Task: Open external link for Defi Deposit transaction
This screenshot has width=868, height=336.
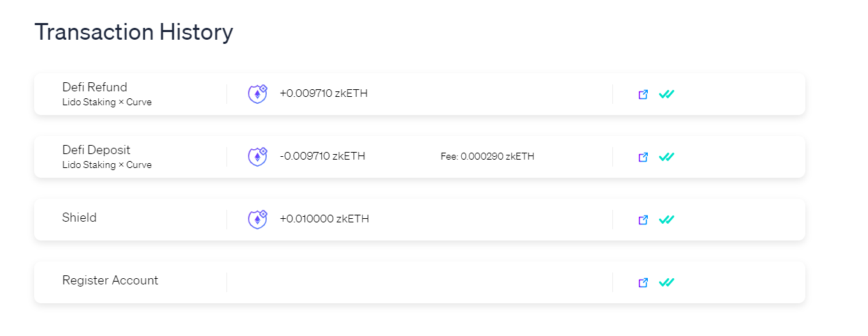Action: (643, 157)
